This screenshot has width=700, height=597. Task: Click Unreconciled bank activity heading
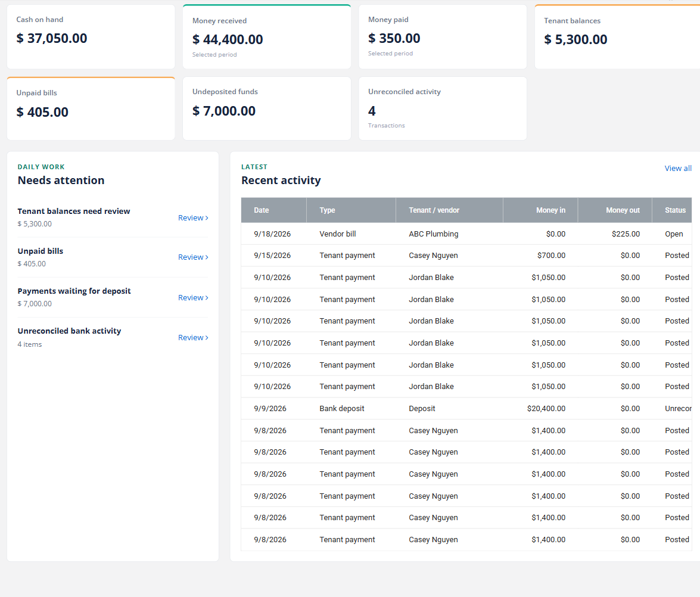(x=69, y=331)
